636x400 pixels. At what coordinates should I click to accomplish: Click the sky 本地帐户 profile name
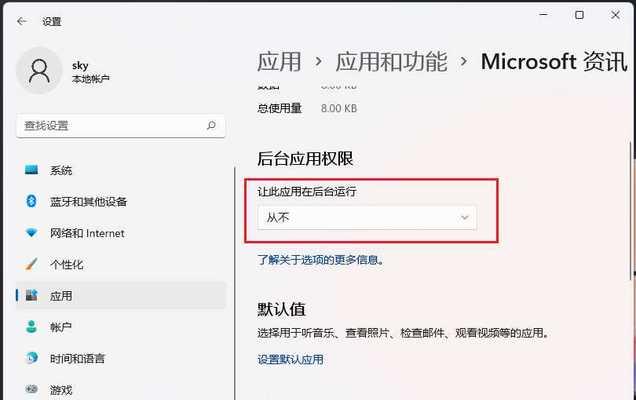pos(90,72)
